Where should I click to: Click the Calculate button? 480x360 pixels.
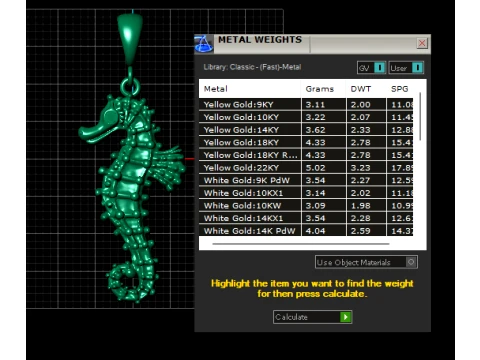pyautogui.click(x=312, y=317)
